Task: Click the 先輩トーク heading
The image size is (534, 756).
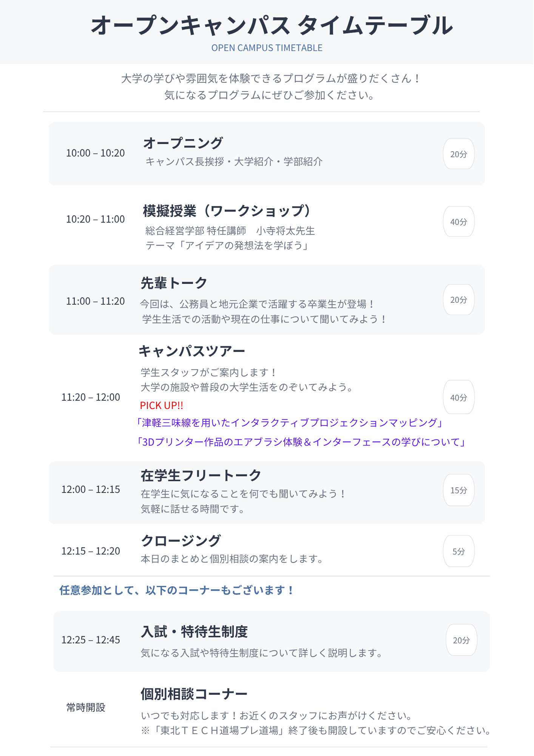Action: pyautogui.click(x=174, y=283)
